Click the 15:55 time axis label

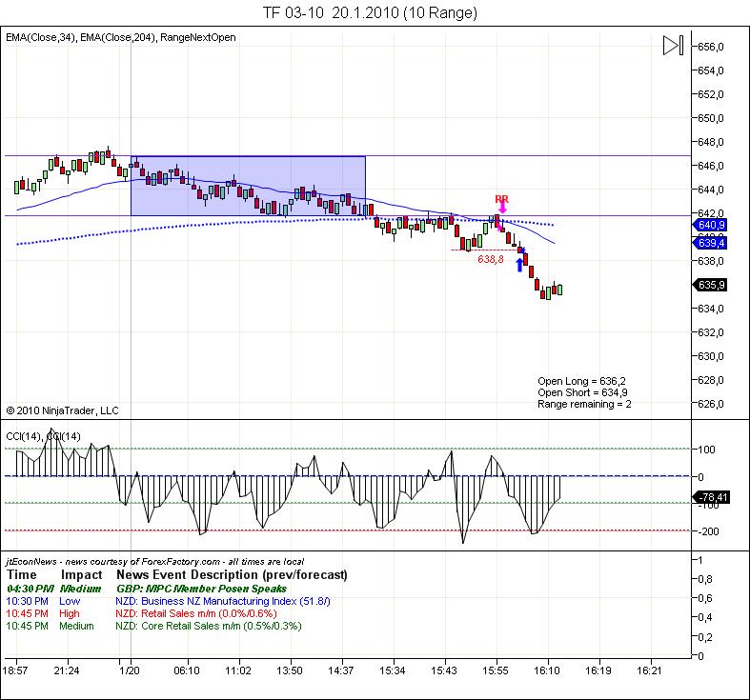tap(495, 670)
